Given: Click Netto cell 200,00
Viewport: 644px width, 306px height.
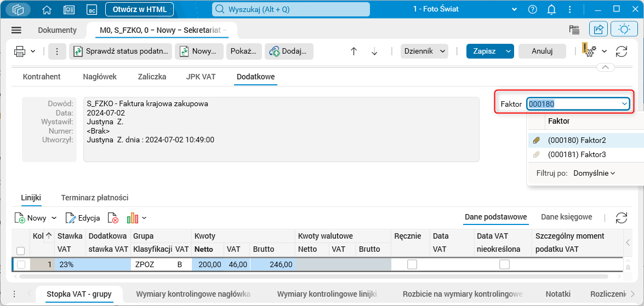Looking at the screenshot, I should pyautogui.click(x=208, y=264).
